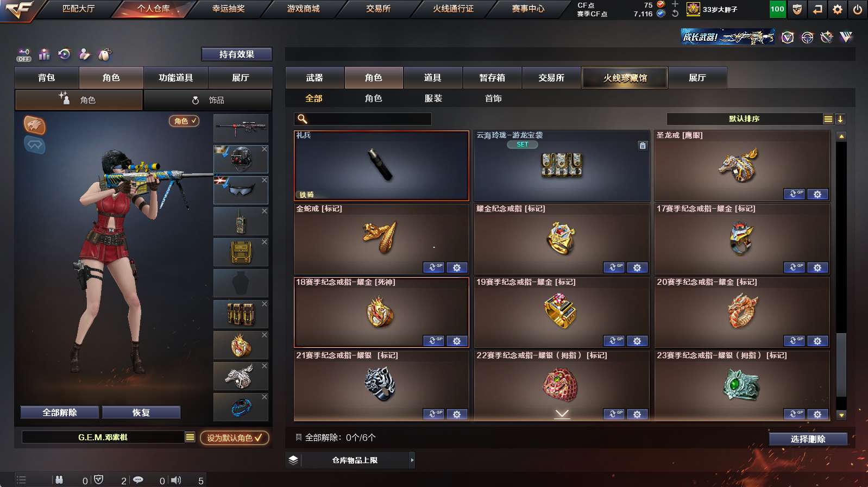Open gear settings on 圣龙戒 item
This screenshot has height=487, width=868.
click(x=817, y=194)
